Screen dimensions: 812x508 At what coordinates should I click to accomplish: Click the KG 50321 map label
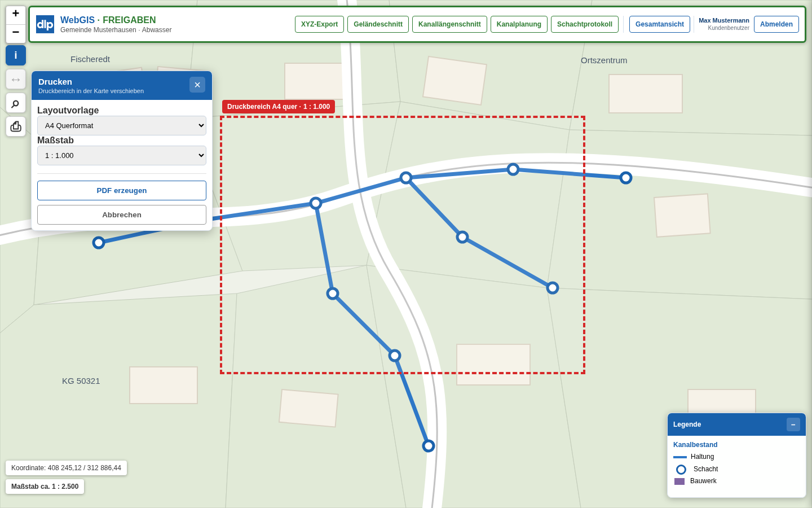81,381
